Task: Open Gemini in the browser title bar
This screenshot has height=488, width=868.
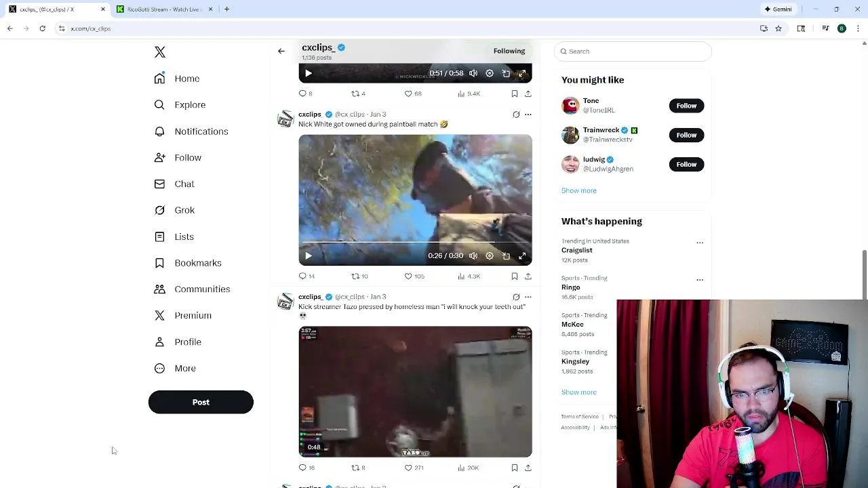Action: click(778, 9)
